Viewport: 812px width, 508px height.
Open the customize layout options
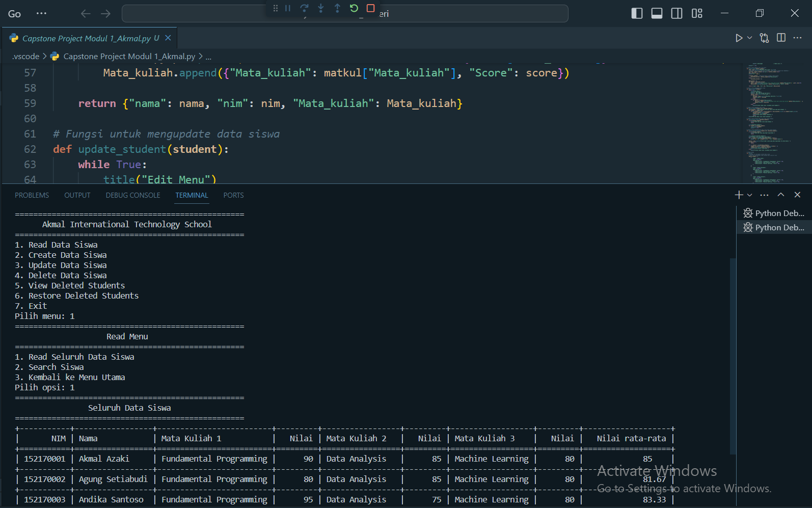pyautogui.click(x=697, y=13)
